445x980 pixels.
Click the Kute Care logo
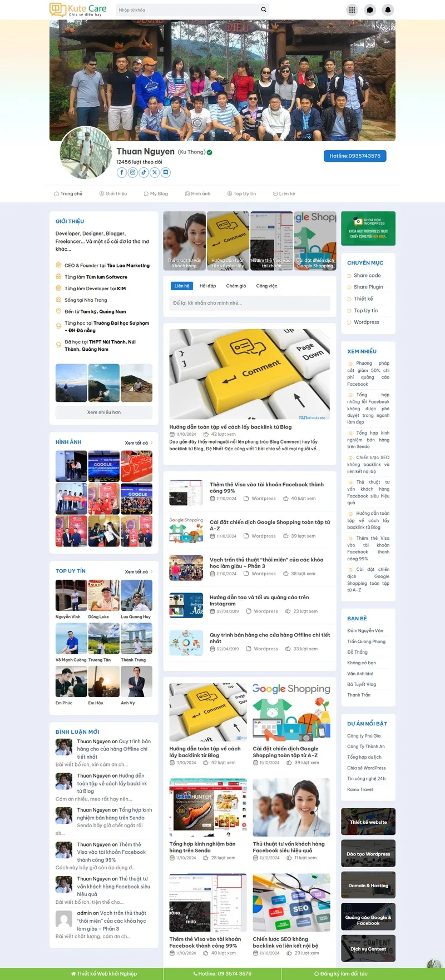tap(78, 9)
